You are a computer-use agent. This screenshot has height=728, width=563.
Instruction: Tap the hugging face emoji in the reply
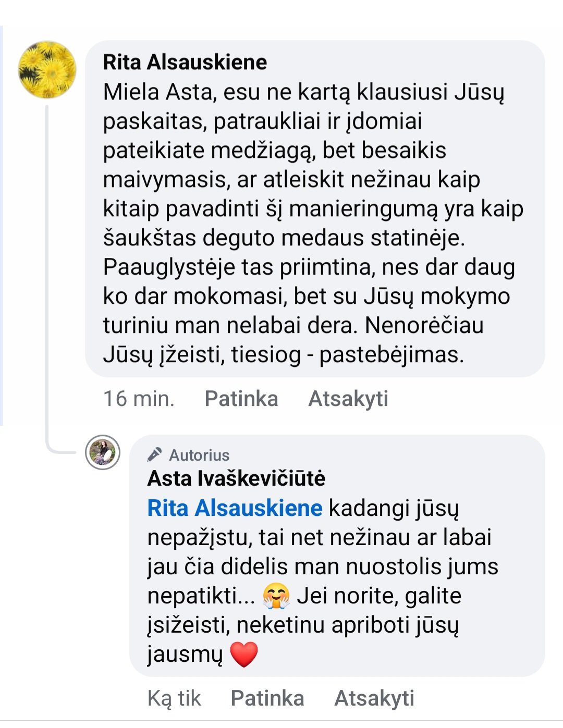[276, 596]
